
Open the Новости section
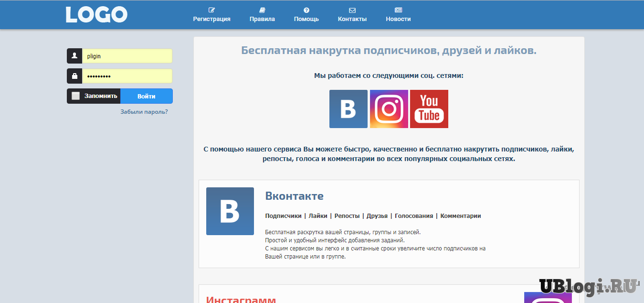tap(398, 15)
